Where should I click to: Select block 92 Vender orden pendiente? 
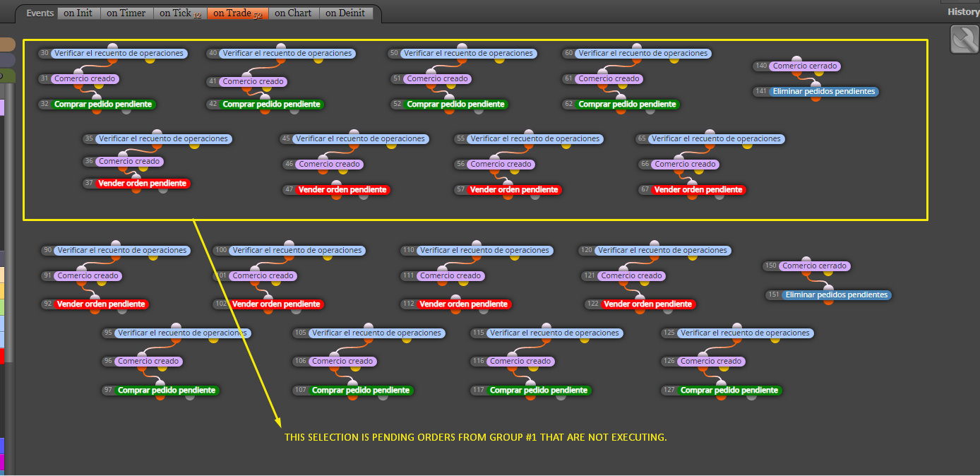point(95,304)
